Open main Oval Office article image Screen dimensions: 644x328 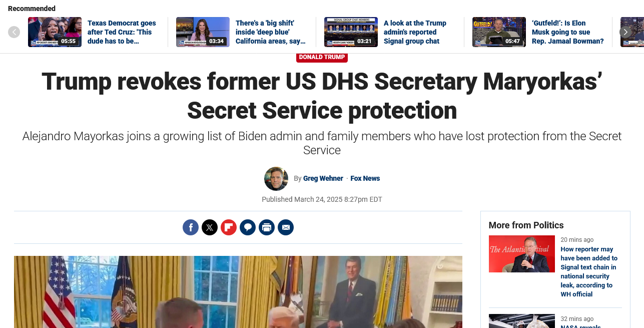point(238,292)
